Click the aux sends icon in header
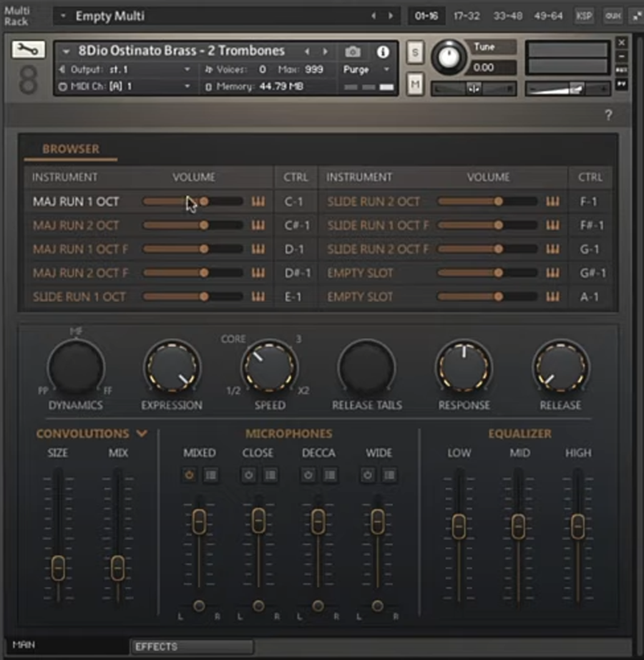Viewport: 644px width, 660px height. 613,16
